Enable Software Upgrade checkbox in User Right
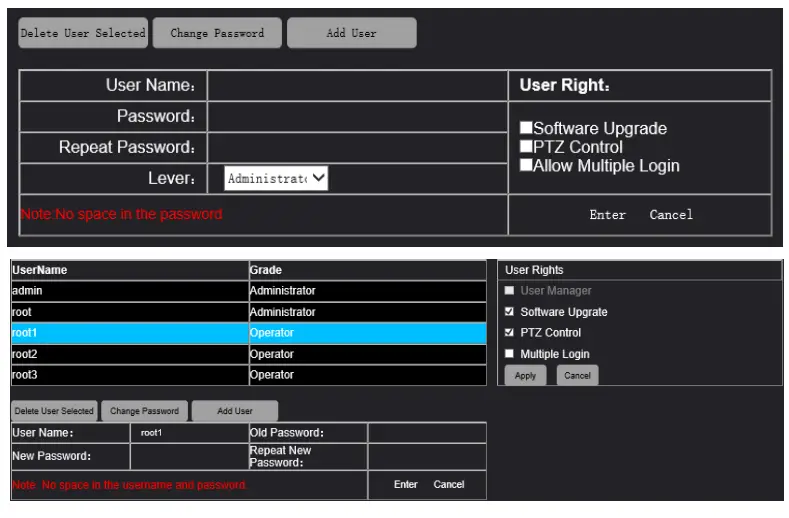The height and width of the screenshot is (518, 789). click(x=526, y=127)
